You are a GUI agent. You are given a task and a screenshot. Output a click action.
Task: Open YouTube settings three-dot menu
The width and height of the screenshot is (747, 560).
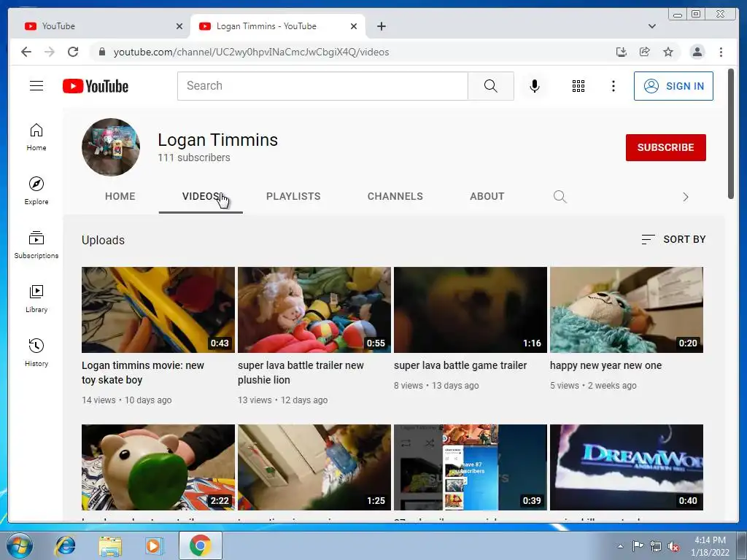[613, 86]
